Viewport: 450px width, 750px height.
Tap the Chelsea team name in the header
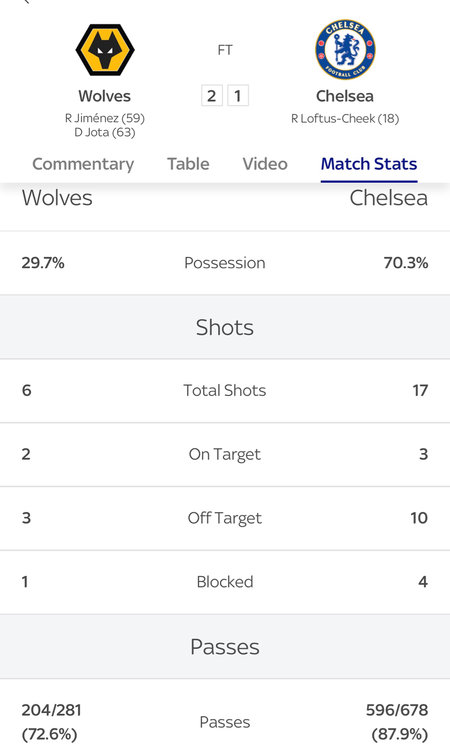tap(345, 96)
